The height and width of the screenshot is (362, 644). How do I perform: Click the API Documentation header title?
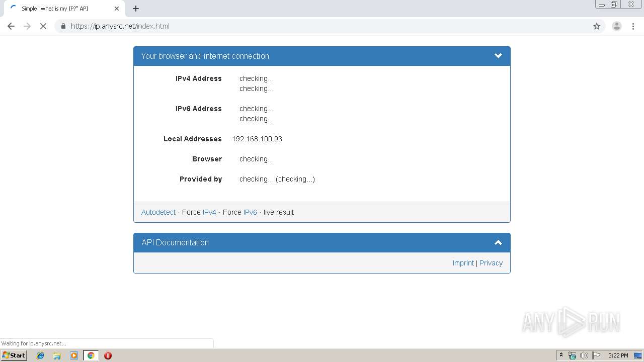coord(175,242)
